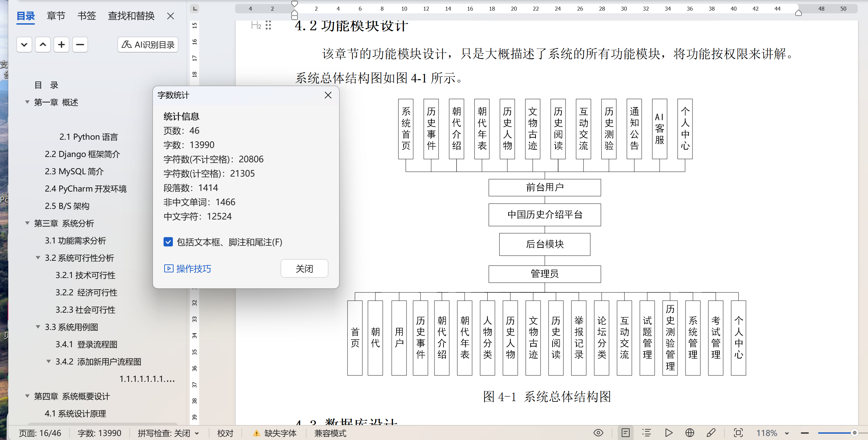This screenshot has width=868, height=440.
Task: Open the zoom percentage 118% dropdown
Action: 787,433
